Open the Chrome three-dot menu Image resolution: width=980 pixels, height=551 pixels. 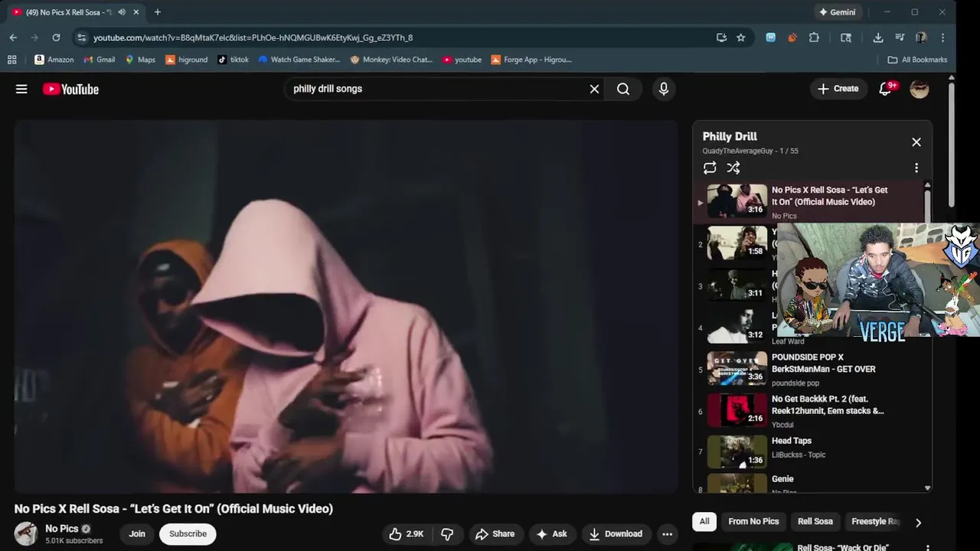click(x=942, y=37)
